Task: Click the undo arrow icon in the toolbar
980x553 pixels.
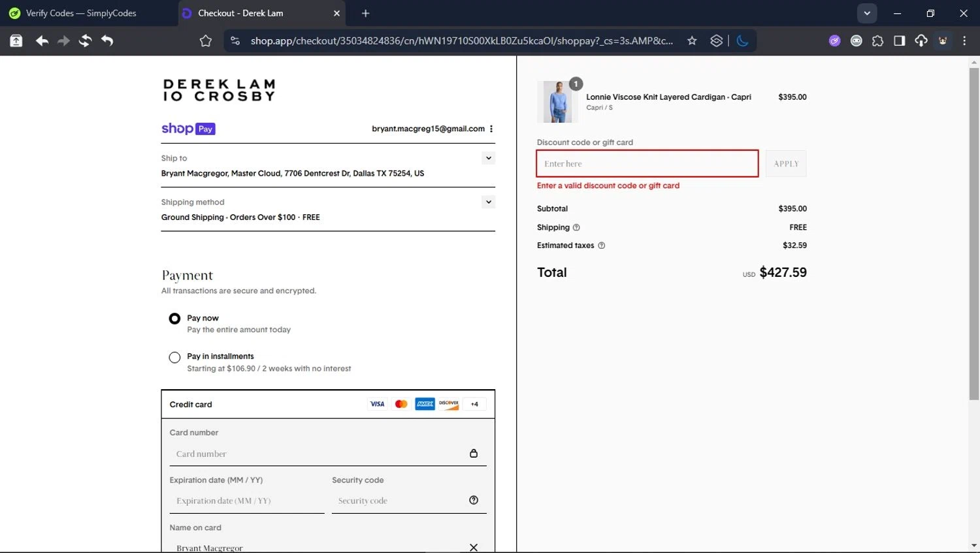Action: click(107, 40)
